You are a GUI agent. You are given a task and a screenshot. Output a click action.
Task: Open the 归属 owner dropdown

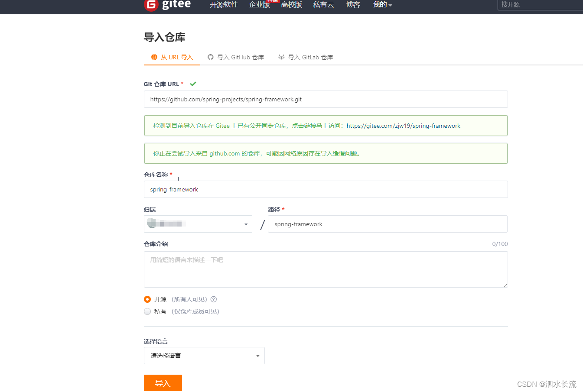198,224
